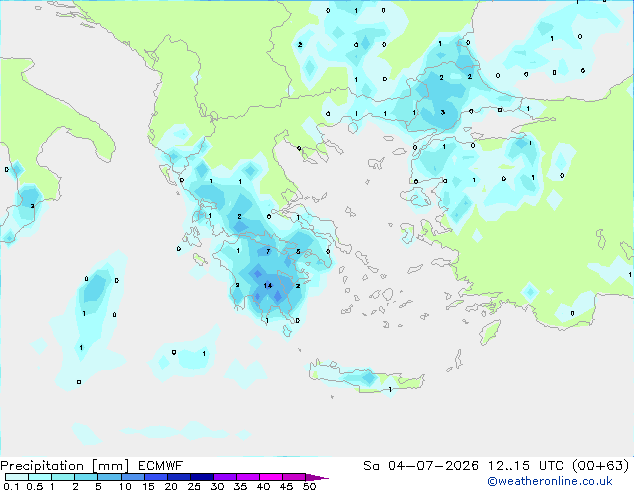This screenshot has height=490, width=634.
Task: Click the '0.1' legend scale label
Action: [x=11, y=486]
